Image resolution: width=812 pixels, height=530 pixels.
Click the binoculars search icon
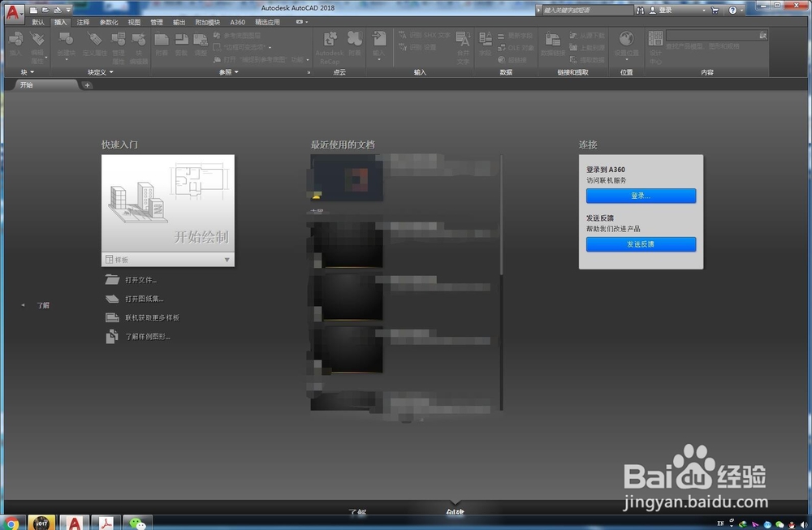640,10
